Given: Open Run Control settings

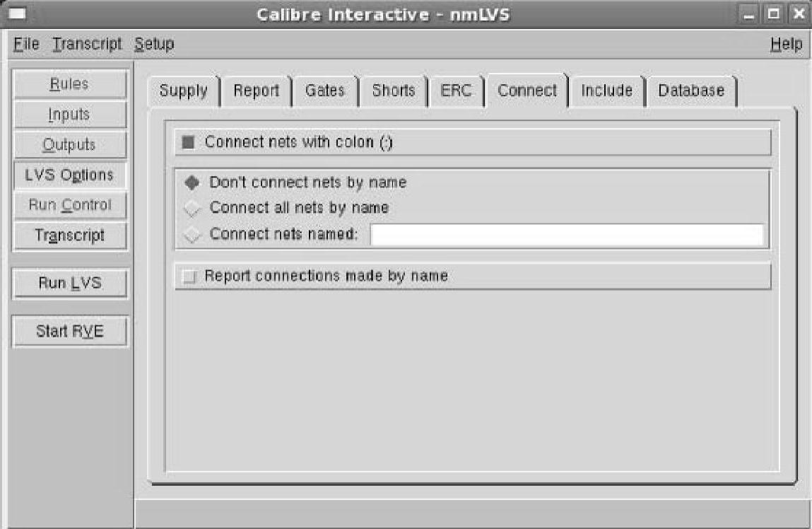Looking at the screenshot, I should pos(70,205).
